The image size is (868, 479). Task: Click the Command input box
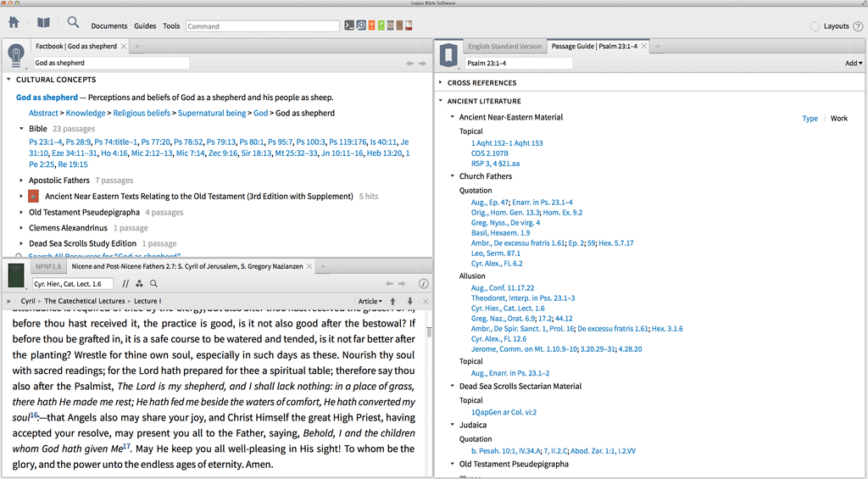[x=263, y=26]
